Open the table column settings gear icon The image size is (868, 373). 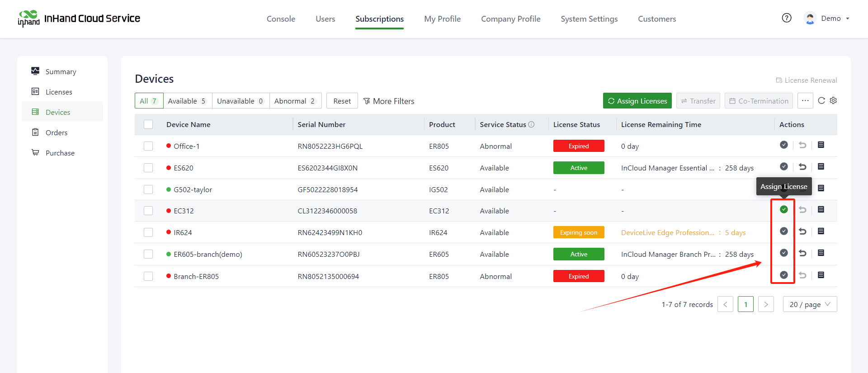pos(833,100)
